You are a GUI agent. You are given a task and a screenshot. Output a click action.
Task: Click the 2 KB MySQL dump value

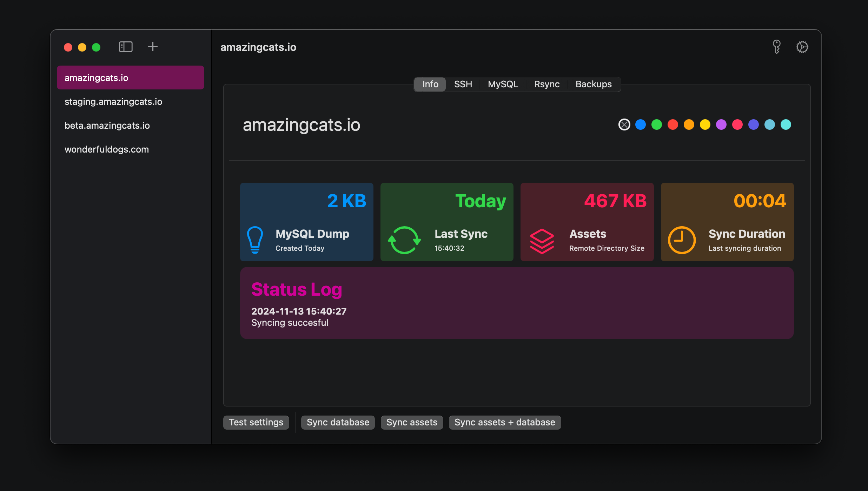pos(346,201)
